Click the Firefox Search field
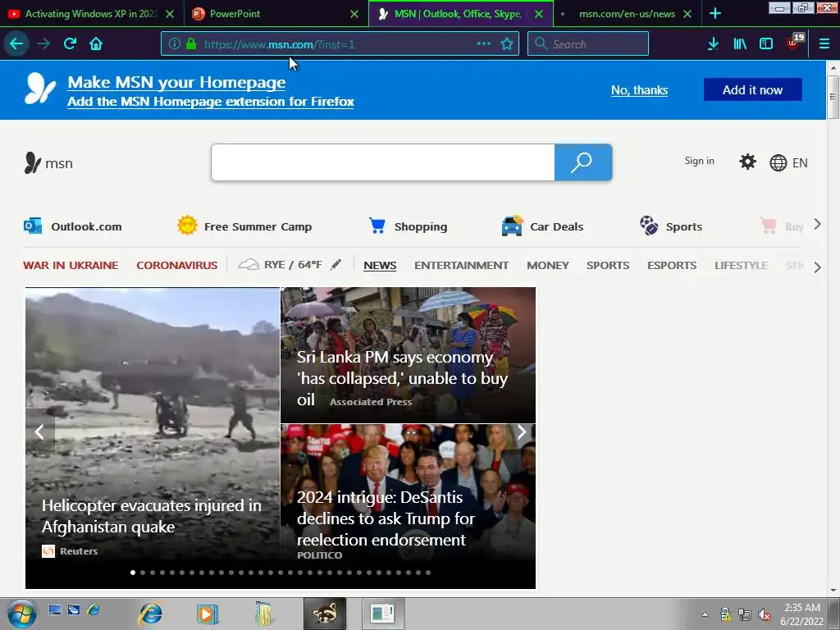Screen dimensions: 840x630 pos(587,44)
